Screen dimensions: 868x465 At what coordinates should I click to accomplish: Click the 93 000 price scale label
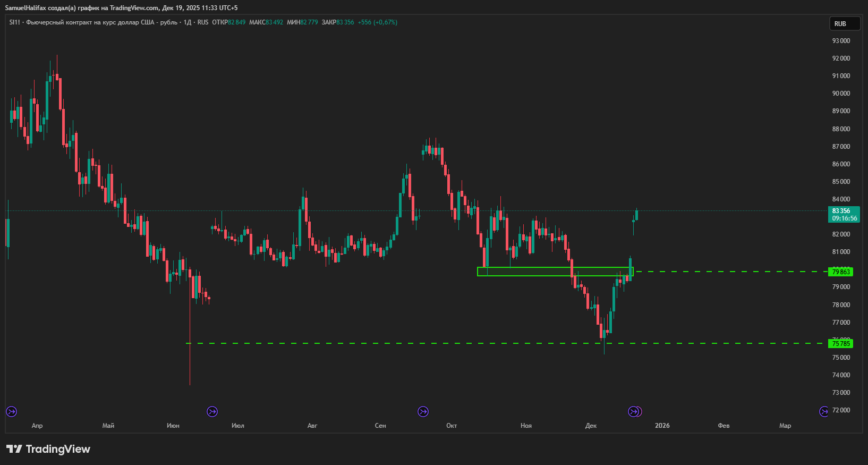[x=841, y=41]
